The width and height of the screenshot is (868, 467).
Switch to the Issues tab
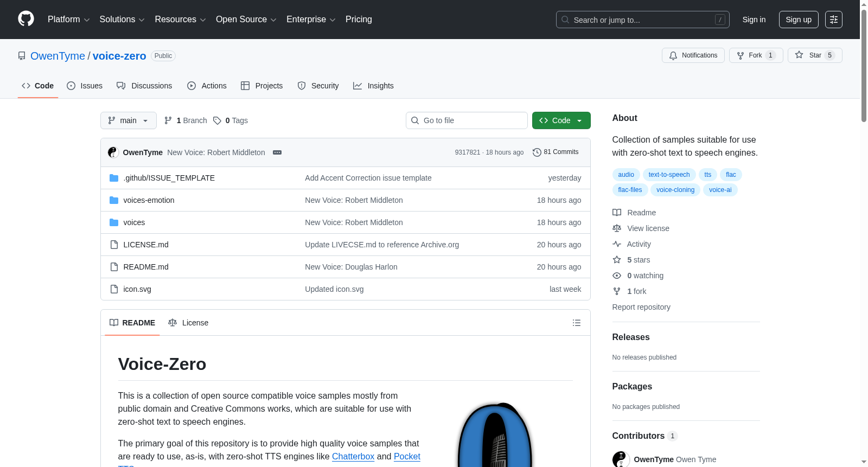[x=85, y=86]
